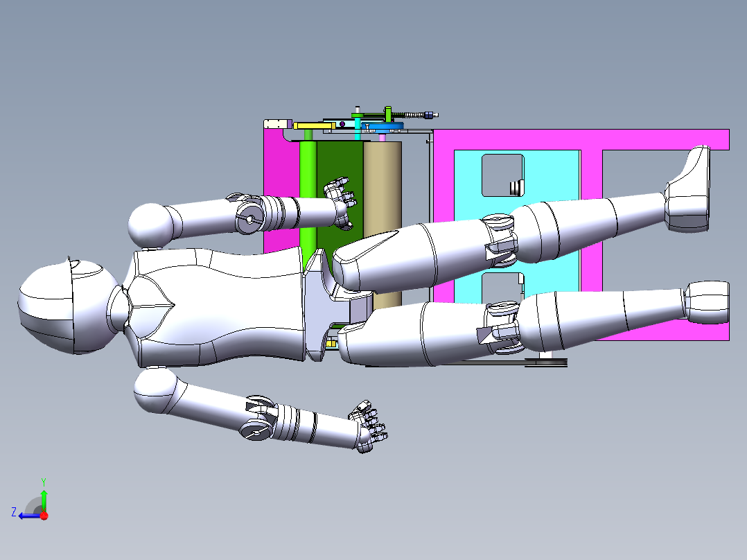
Task: Select the shoulder sphere of the upper arm
Action: pos(150,224)
